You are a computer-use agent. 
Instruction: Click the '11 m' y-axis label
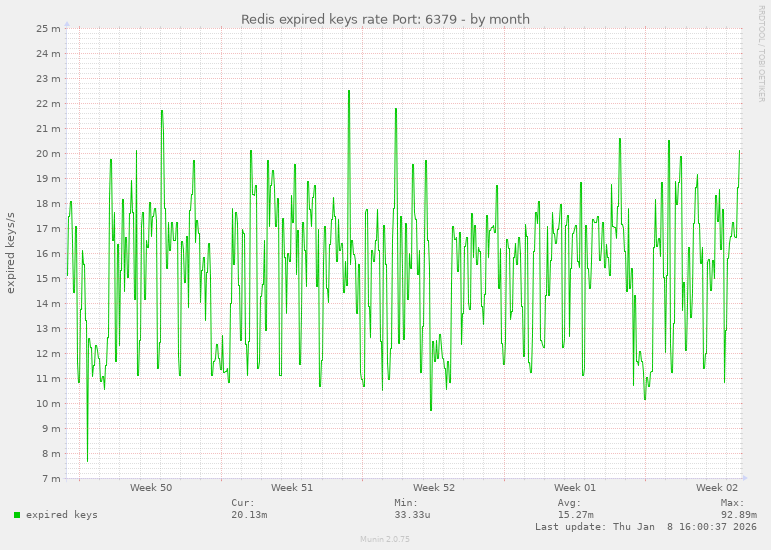(x=48, y=379)
